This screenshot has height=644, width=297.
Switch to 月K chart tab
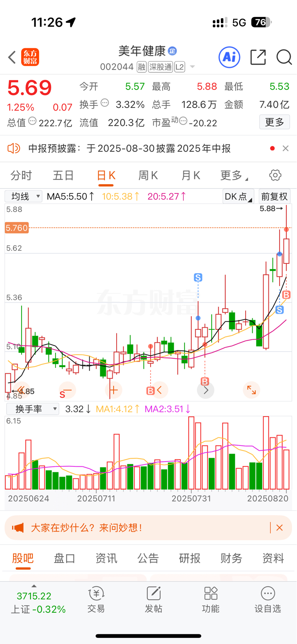click(190, 176)
